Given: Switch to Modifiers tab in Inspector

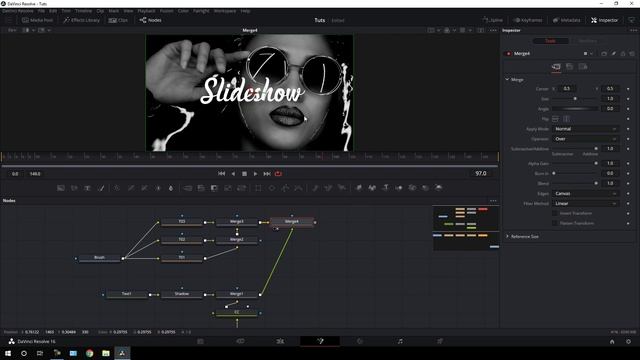Looking at the screenshot, I should tap(588, 41).
